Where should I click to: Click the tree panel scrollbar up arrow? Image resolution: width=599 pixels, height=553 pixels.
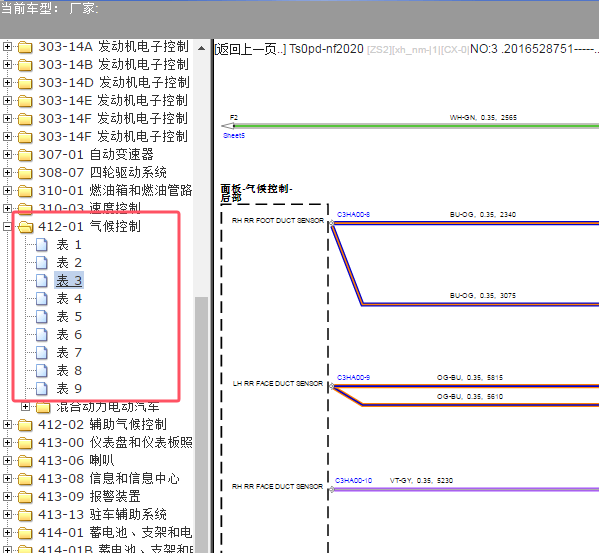201,49
